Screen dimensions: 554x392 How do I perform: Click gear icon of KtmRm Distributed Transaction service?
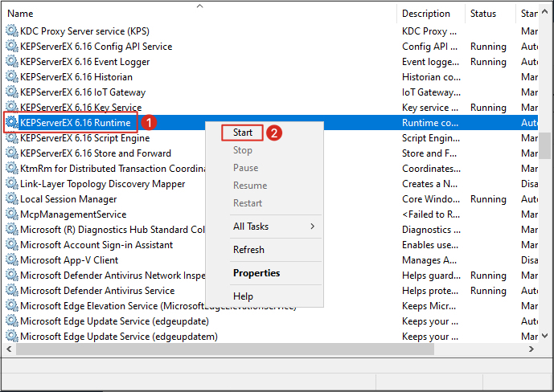[12, 169]
